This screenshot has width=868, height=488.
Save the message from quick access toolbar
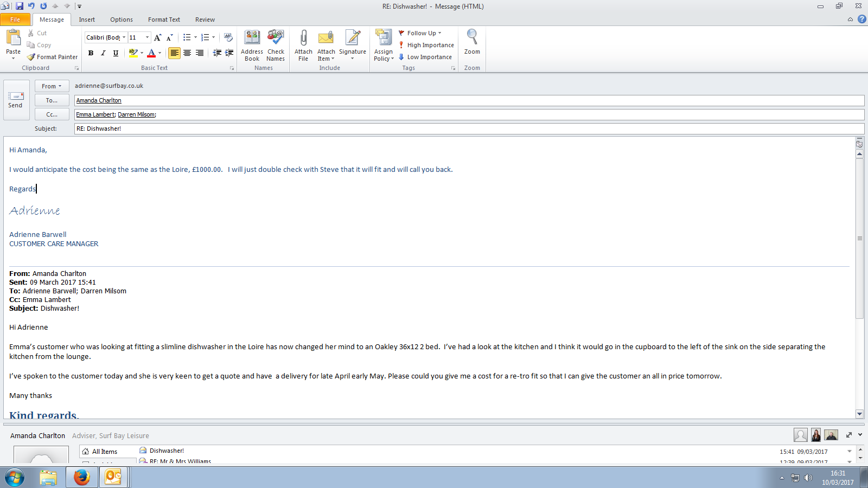[x=20, y=6]
